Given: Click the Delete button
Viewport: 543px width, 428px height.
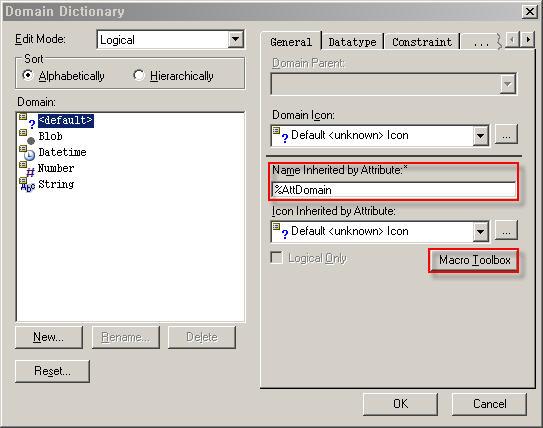Looking at the screenshot, I should point(202,337).
